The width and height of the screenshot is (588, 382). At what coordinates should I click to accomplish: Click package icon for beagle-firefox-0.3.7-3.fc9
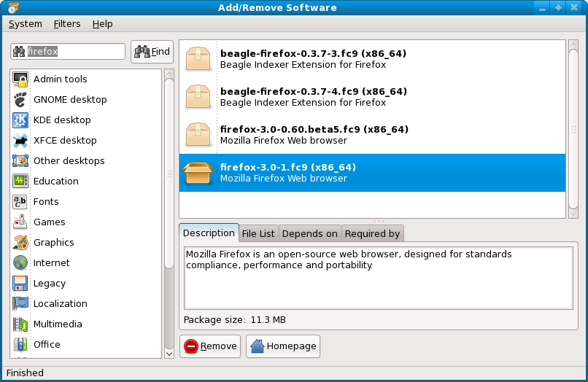[x=198, y=59]
